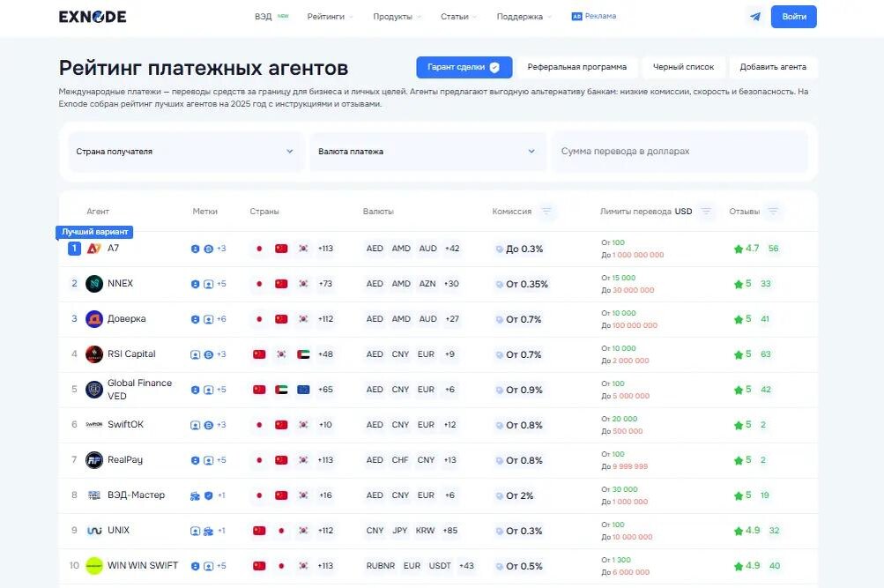Open the WIN WIN SWIFT name link

tap(143, 565)
